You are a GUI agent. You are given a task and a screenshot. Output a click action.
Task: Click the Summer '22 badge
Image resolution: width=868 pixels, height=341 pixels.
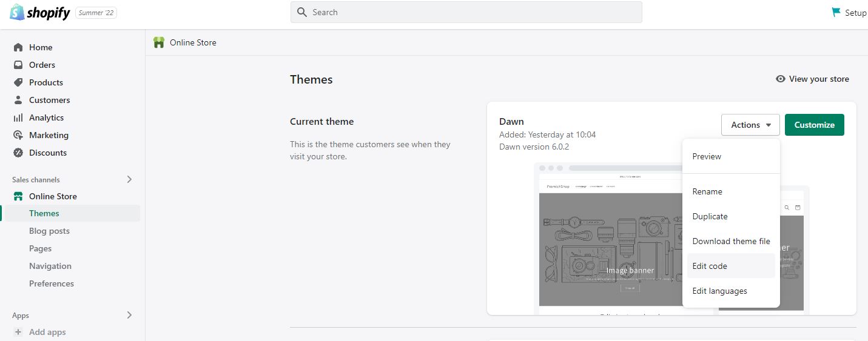pyautogui.click(x=96, y=13)
